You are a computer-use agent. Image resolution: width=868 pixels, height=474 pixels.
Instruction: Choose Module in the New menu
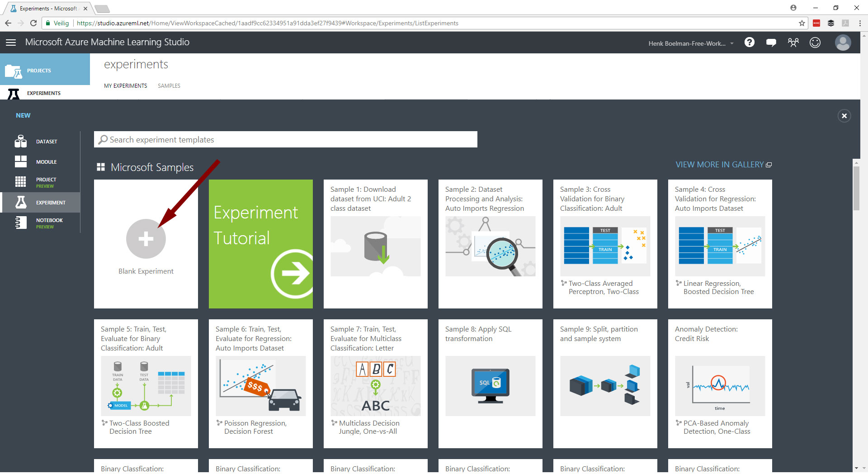[41, 161]
